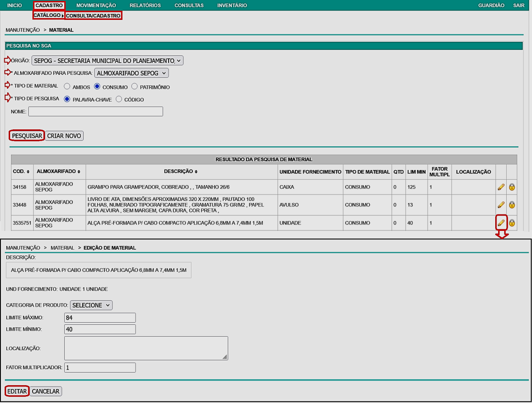The image size is (532, 403).
Task: Choose CÓDIGO search type
Action: (x=119, y=99)
